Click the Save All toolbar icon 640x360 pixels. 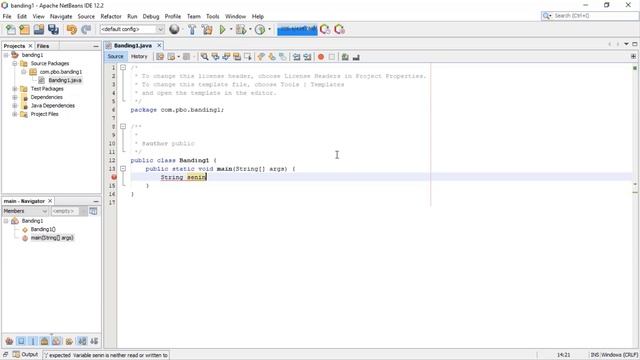click(53, 29)
